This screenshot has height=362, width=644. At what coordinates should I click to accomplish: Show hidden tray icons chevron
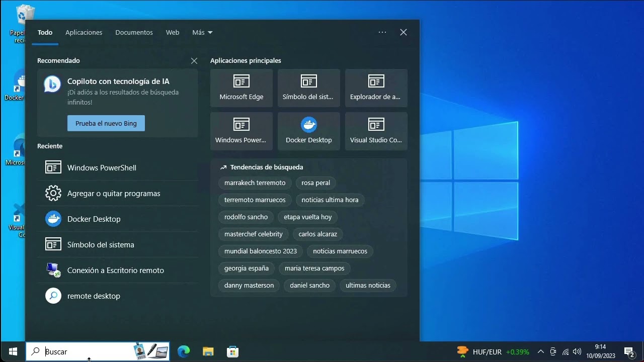540,351
